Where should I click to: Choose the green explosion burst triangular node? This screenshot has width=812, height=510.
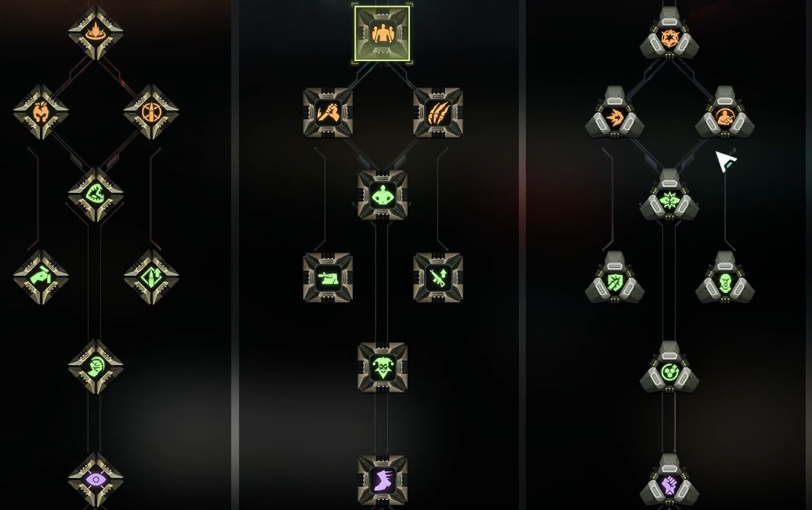pos(669,197)
